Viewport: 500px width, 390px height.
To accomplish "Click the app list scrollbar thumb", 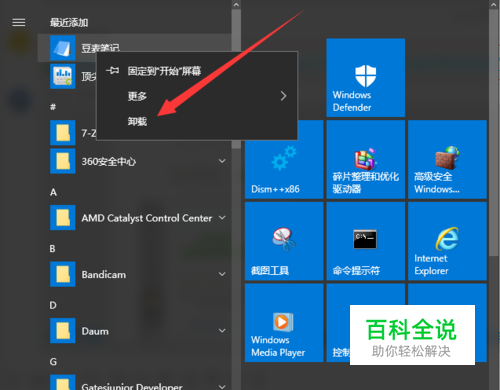I will point(236,79).
